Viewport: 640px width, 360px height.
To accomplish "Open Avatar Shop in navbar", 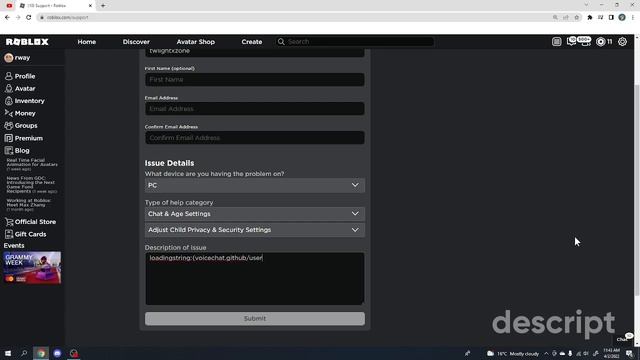I will coord(196,42).
